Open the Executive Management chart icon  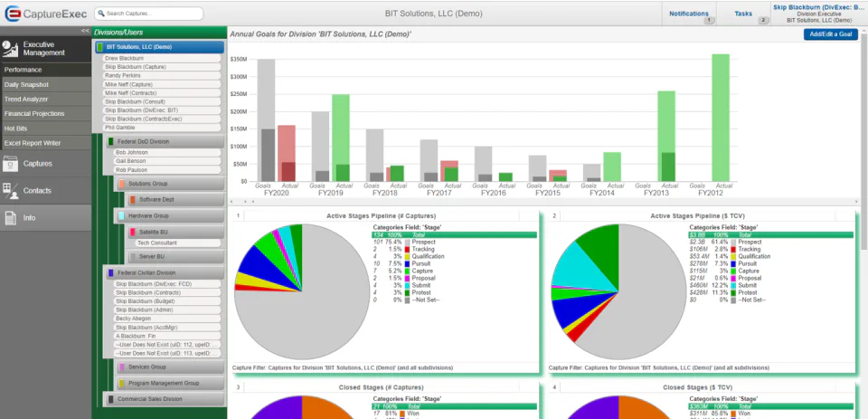[x=11, y=49]
